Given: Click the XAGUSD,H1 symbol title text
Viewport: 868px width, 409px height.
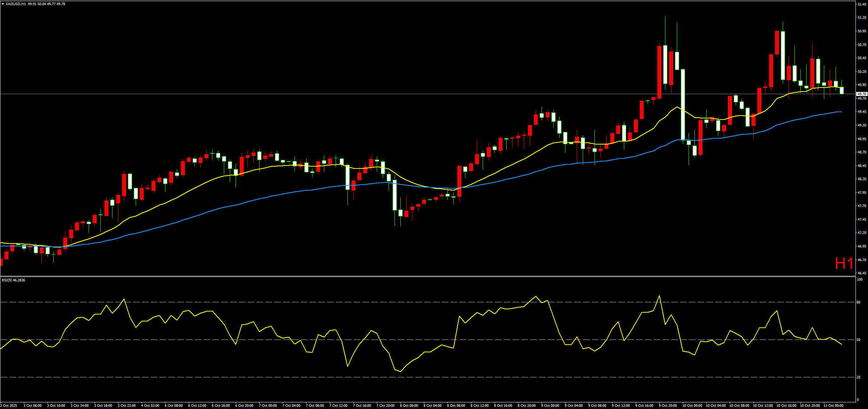Looking at the screenshot, I should point(15,4).
